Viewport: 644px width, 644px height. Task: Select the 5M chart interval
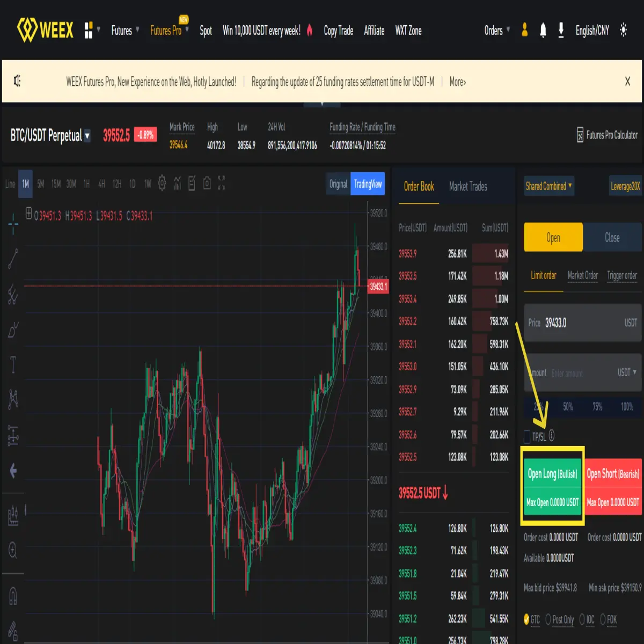coord(41,184)
